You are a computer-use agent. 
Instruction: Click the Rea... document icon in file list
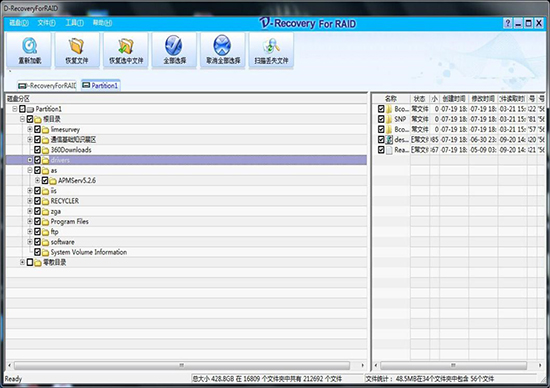(x=389, y=150)
